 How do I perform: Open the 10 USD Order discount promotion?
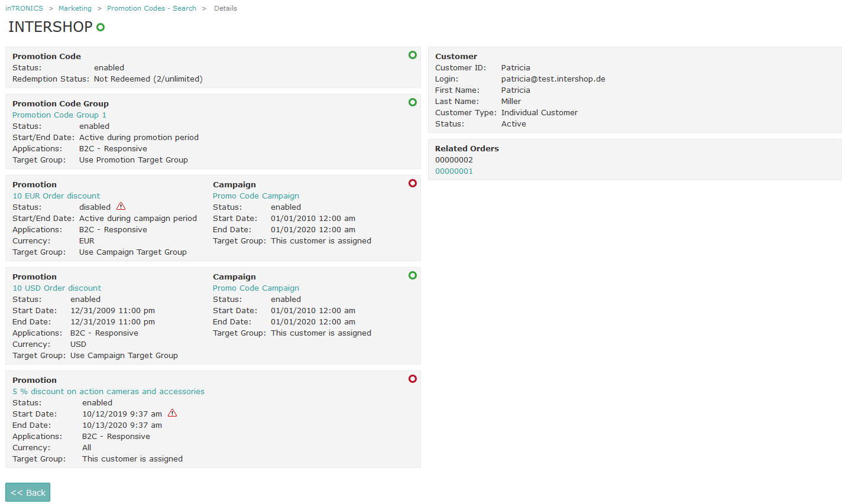point(57,288)
